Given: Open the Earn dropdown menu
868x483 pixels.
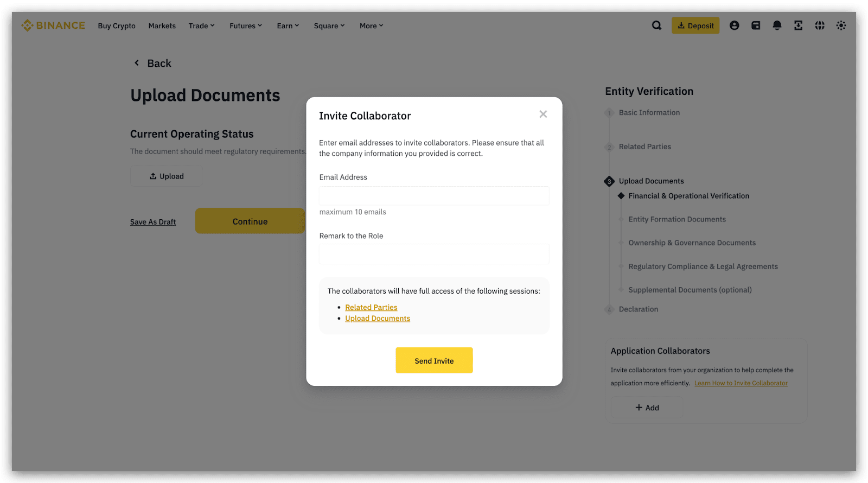Looking at the screenshot, I should point(288,26).
